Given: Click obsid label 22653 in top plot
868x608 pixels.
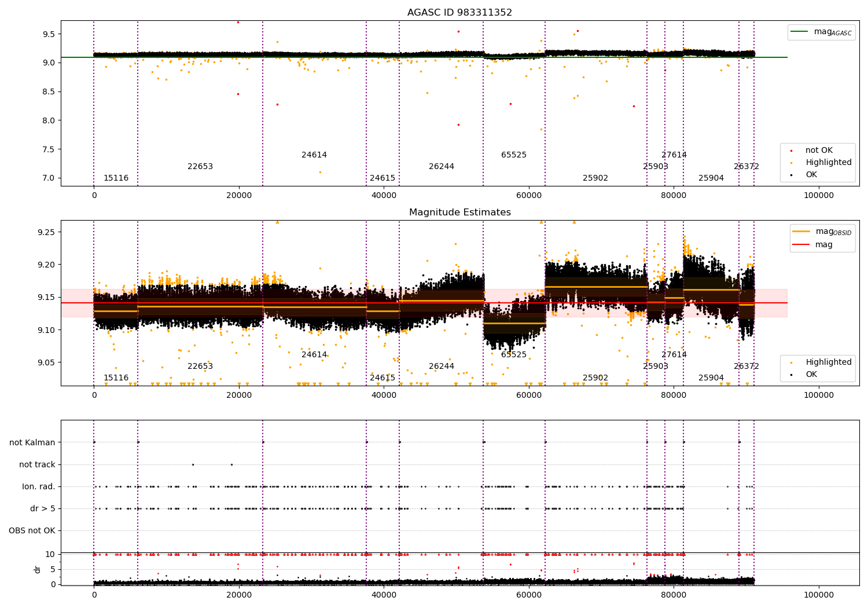Looking at the screenshot, I should [200, 167].
